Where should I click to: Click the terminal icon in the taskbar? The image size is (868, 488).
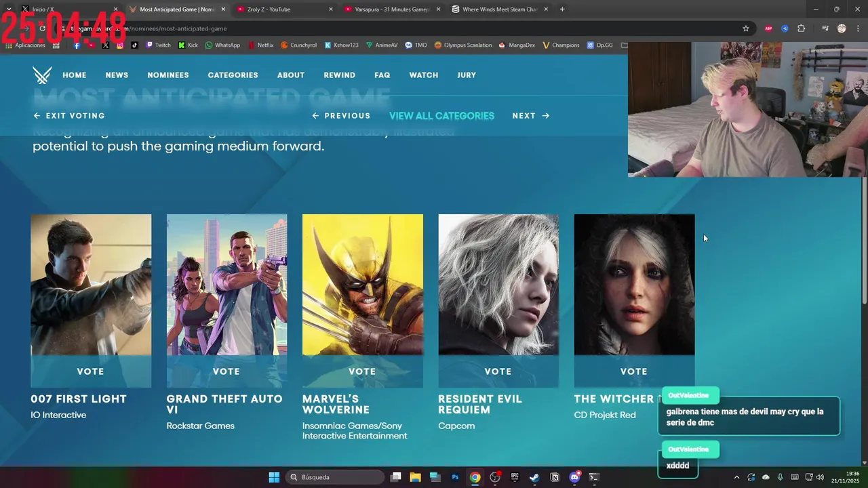pos(594,477)
